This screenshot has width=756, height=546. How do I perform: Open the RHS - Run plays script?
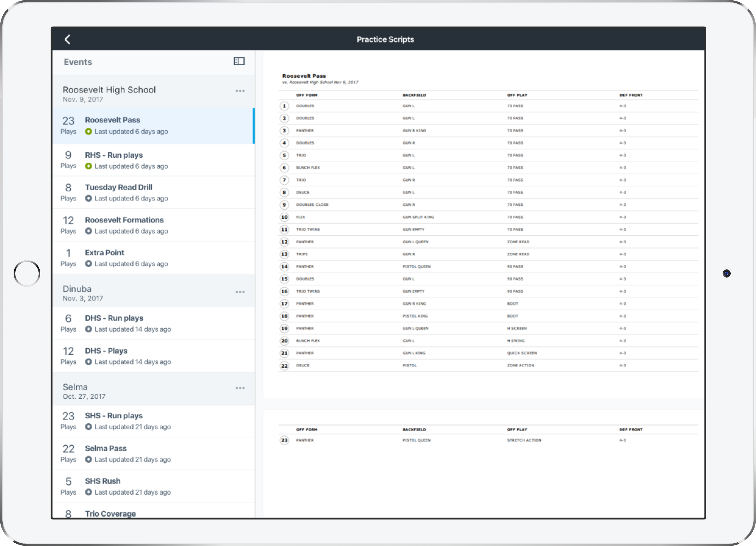click(114, 155)
